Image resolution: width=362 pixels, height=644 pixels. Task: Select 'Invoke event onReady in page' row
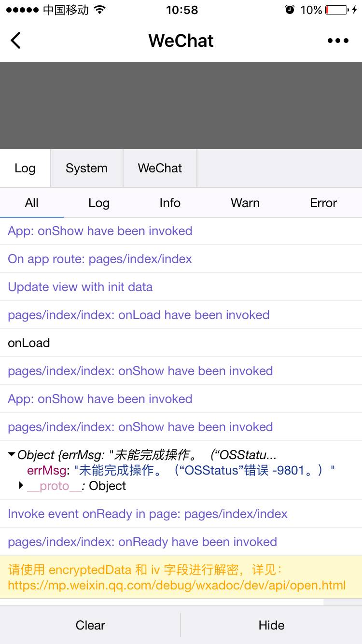(x=181, y=514)
